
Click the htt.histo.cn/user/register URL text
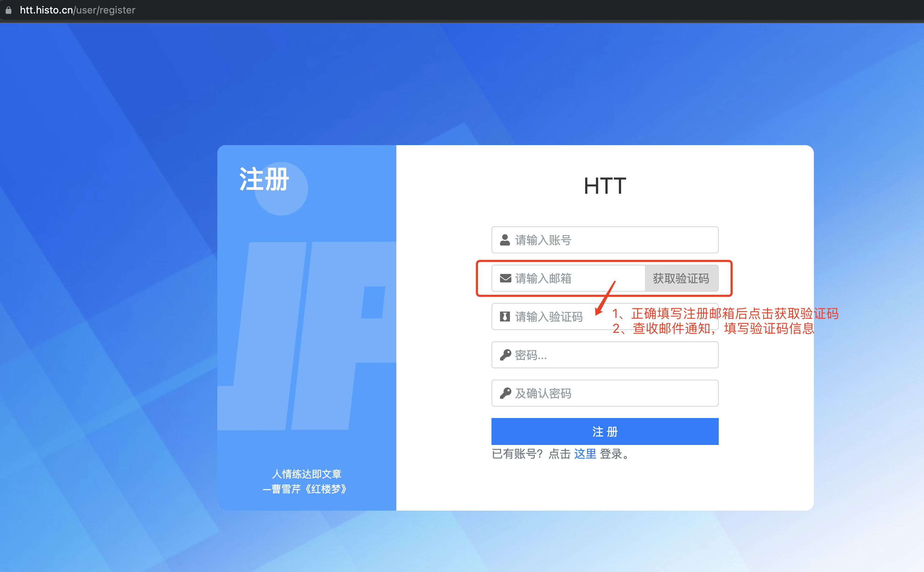coord(77,10)
